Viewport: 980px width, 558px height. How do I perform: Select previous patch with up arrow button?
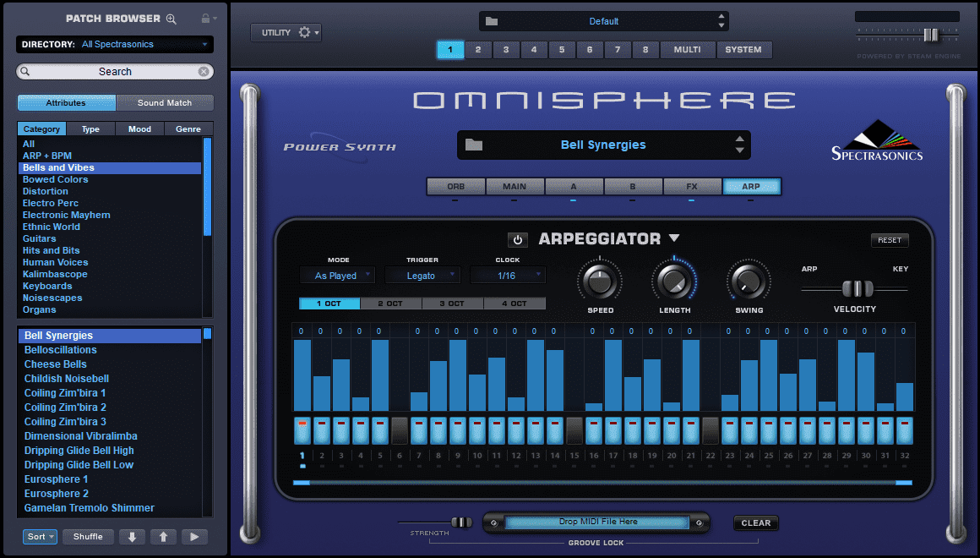(163, 537)
